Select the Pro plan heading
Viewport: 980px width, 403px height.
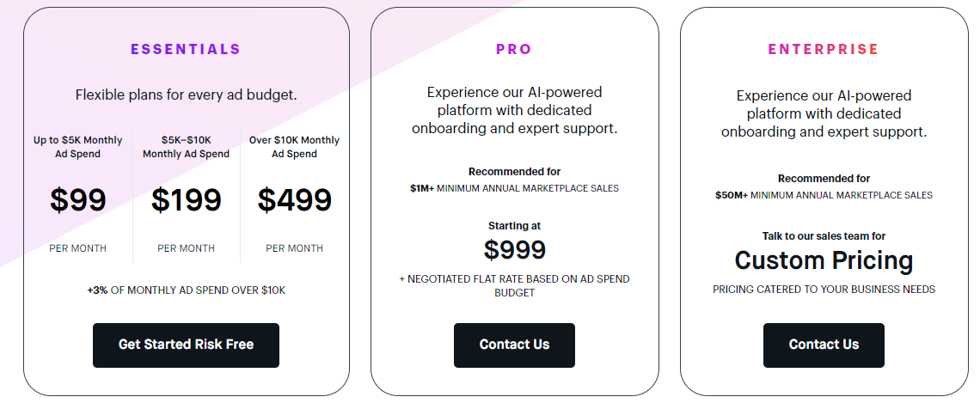[514, 50]
